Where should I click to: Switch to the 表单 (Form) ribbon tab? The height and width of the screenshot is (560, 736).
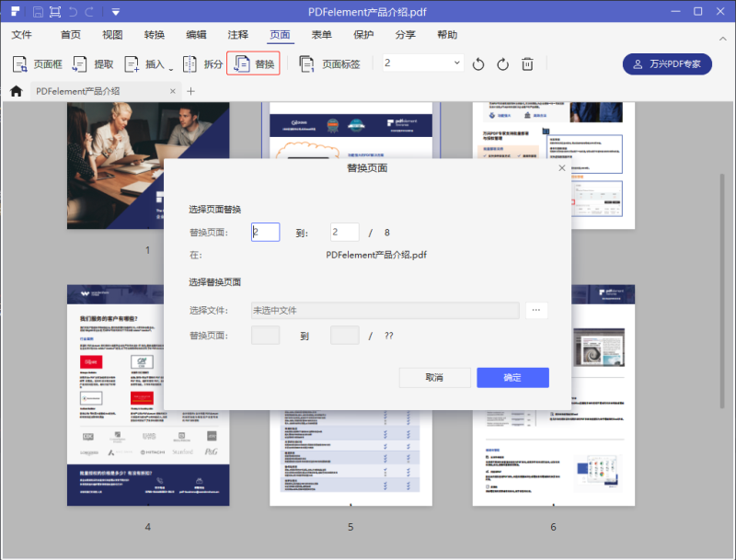(x=320, y=34)
